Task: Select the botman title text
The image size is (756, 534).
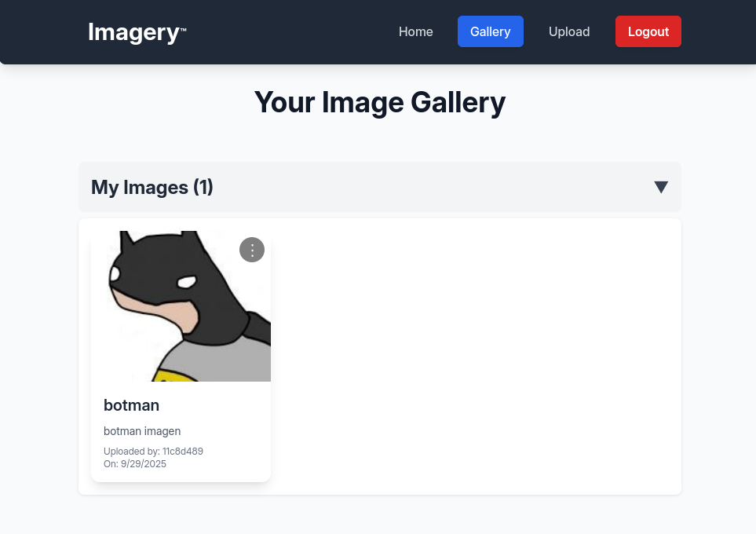Action: [131, 405]
